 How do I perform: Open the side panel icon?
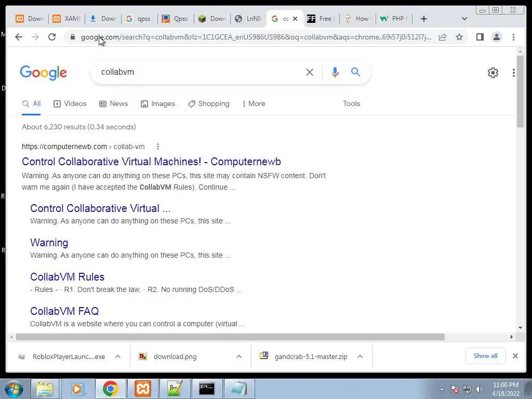coord(480,37)
